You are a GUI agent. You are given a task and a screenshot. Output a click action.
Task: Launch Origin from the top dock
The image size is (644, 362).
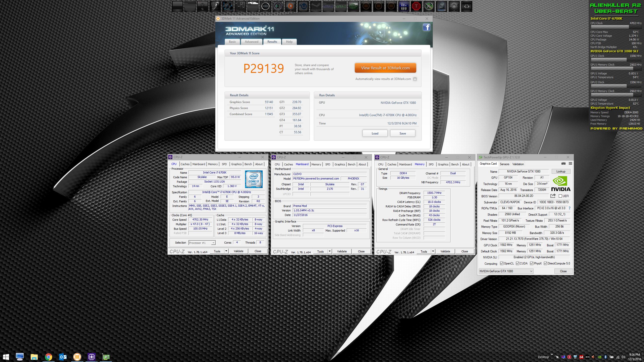(x=291, y=7)
